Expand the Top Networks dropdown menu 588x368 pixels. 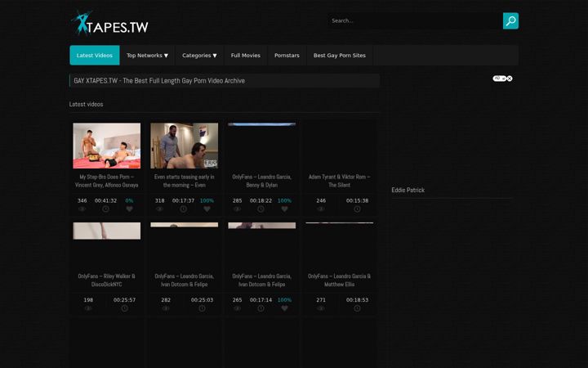(x=147, y=56)
